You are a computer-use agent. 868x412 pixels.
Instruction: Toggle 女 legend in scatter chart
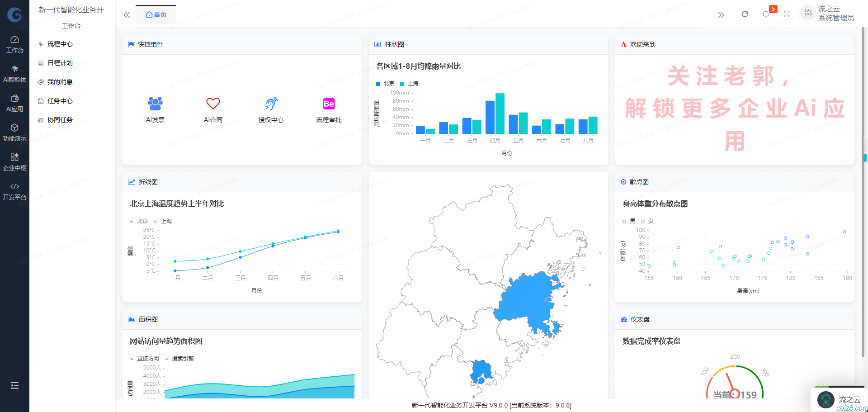(x=647, y=221)
